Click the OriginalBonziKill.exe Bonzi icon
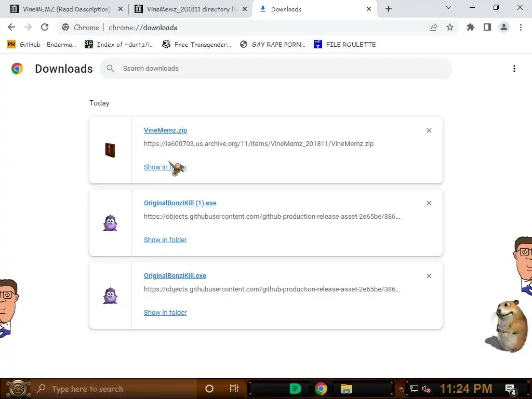Image resolution: width=532 pixels, height=399 pixels. tap(110, 296)
